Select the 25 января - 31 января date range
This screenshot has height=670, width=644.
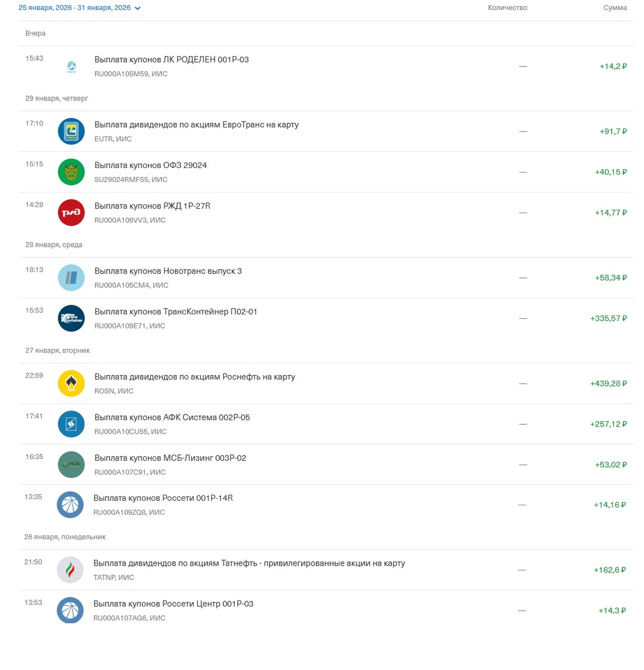[x=74, y=8]
